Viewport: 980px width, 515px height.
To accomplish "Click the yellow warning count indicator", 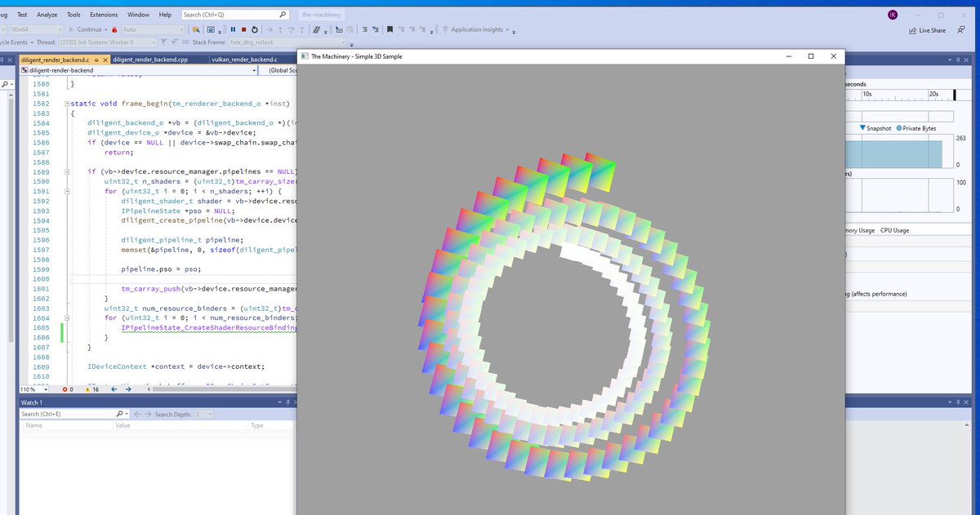I will [x=91, y=389].
